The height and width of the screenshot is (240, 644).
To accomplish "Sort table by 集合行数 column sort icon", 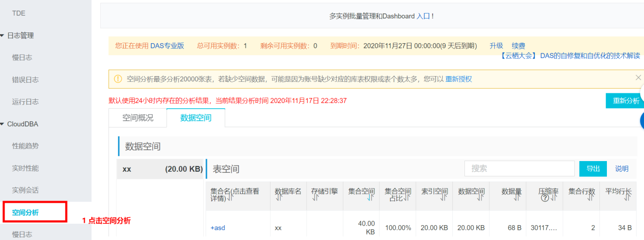I will [591, 197].
